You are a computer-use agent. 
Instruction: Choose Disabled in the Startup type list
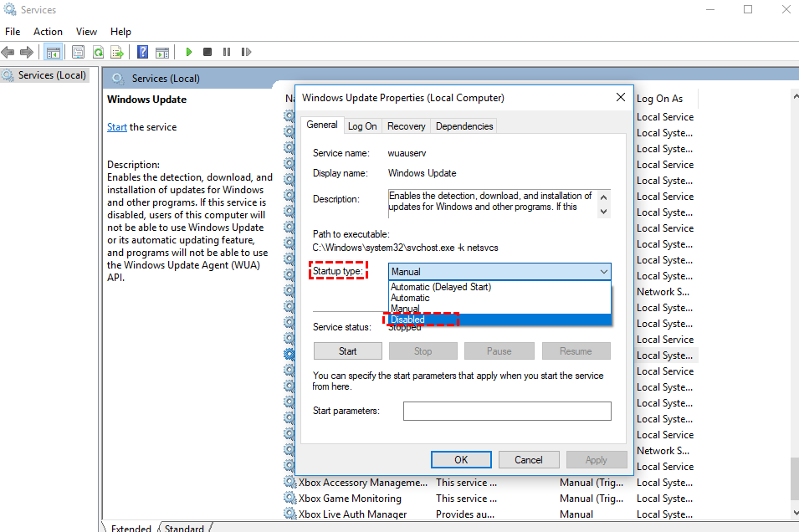click(408, 320)
